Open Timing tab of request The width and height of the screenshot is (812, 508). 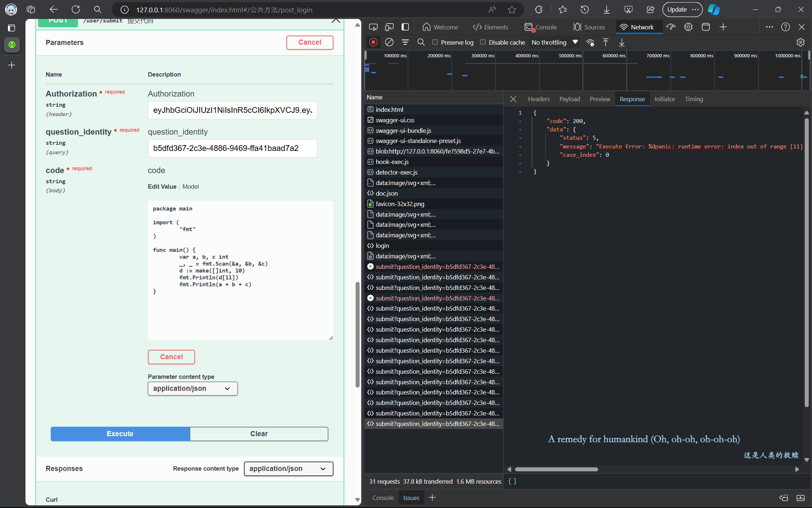tap(694, 99)
